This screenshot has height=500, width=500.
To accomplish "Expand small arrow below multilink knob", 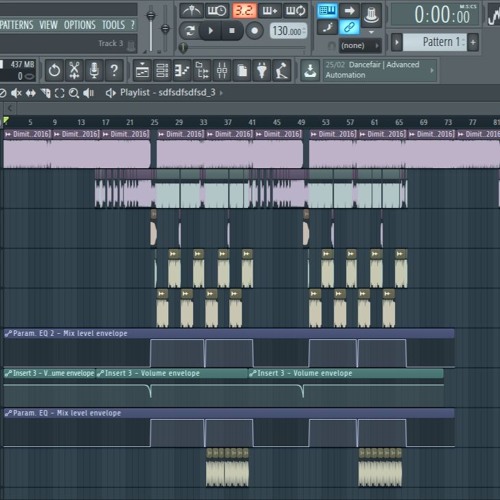I will click(371, 32).
